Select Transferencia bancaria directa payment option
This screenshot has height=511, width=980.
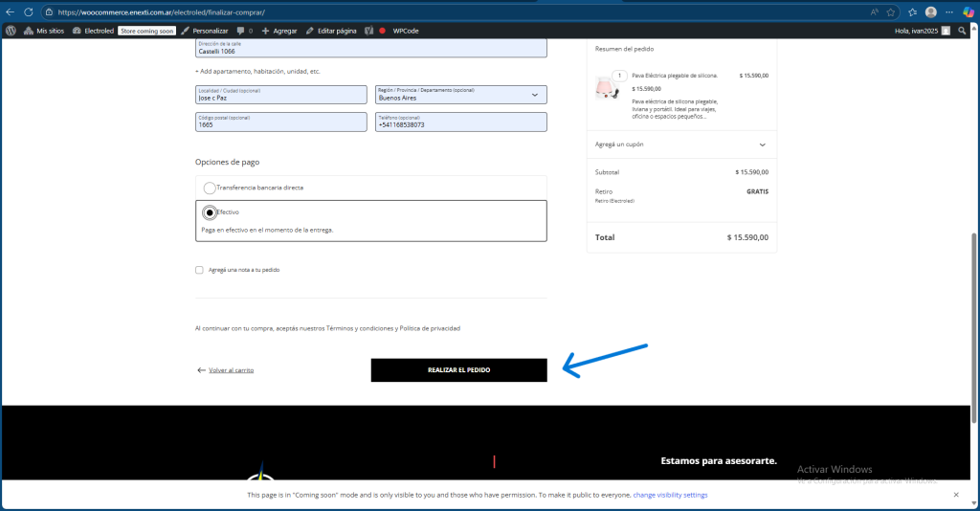[210, 188]
